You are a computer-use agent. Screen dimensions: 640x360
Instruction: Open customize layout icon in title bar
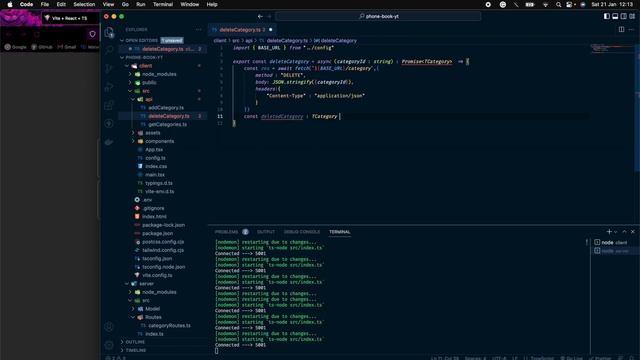632,16
